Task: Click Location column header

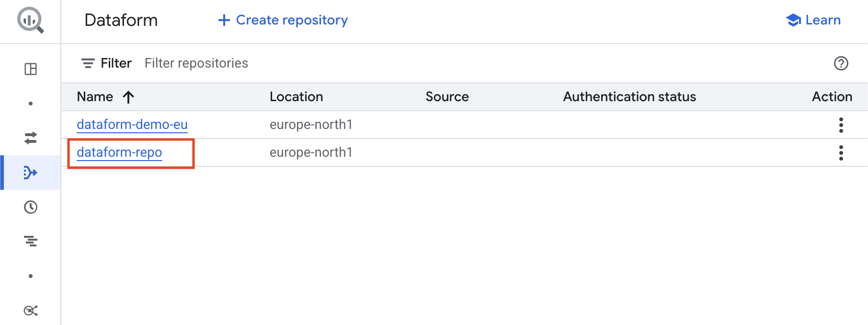Action: (x=297, y=97)
